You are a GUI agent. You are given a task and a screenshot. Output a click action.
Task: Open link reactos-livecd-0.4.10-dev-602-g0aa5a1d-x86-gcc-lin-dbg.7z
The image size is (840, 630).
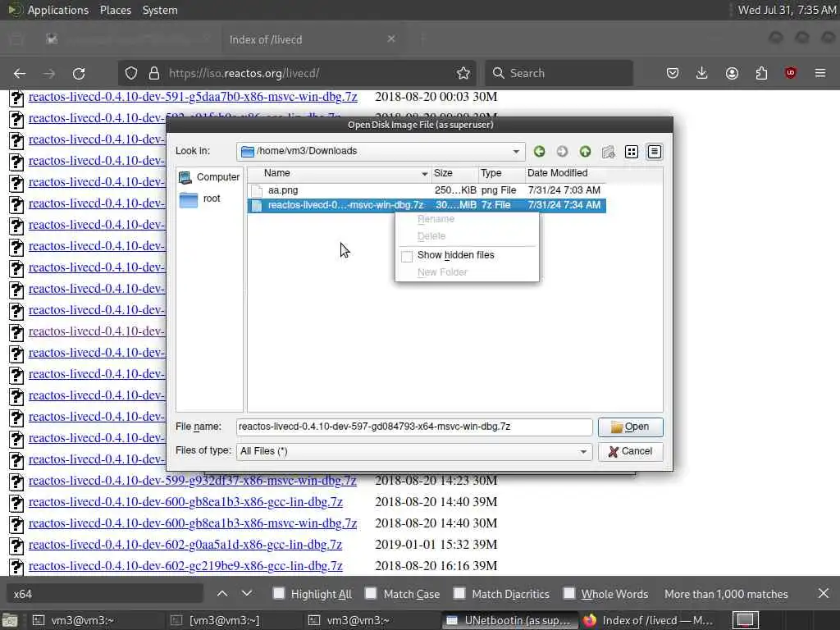(x=185, y=546)
